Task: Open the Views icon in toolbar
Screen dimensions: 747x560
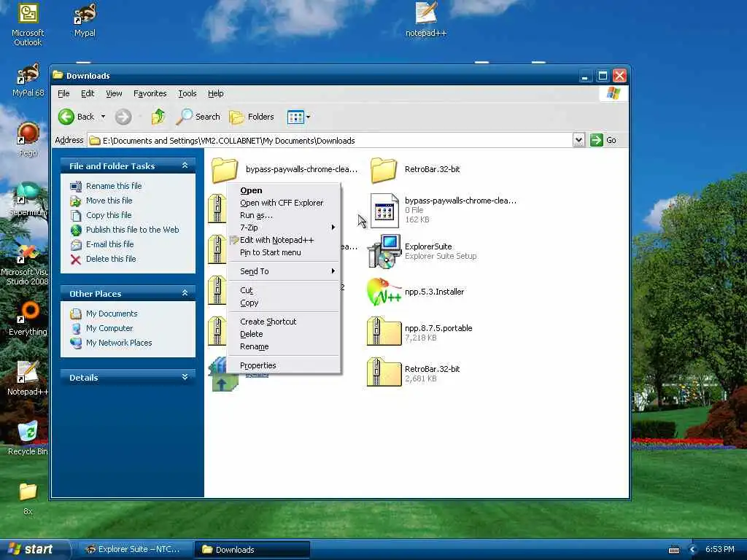Action: point(295,117)
